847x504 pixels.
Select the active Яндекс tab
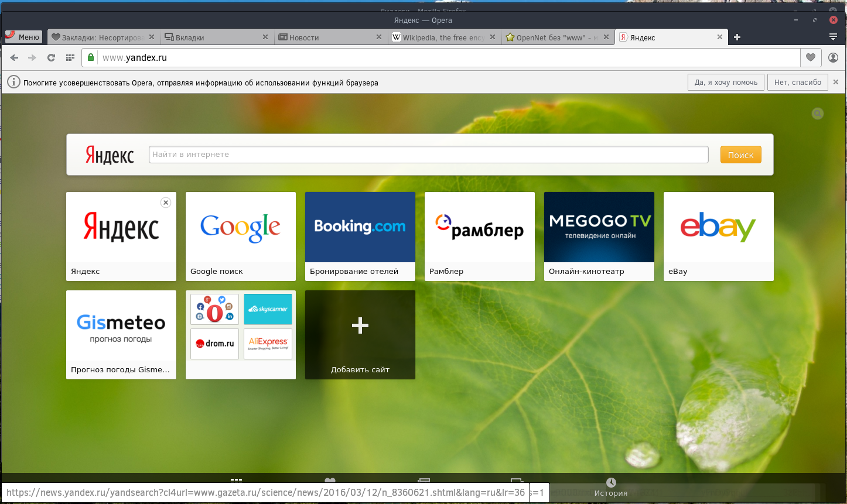point(671,37)
